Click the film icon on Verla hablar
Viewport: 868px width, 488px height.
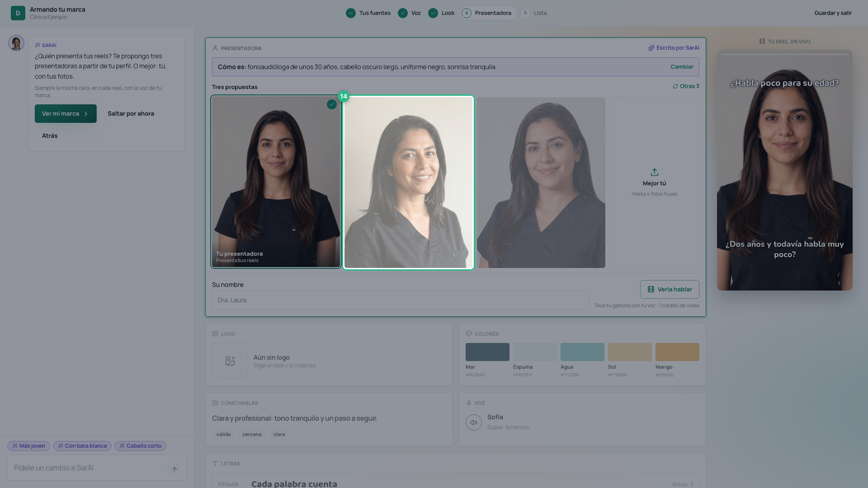(x=651, y=289)
